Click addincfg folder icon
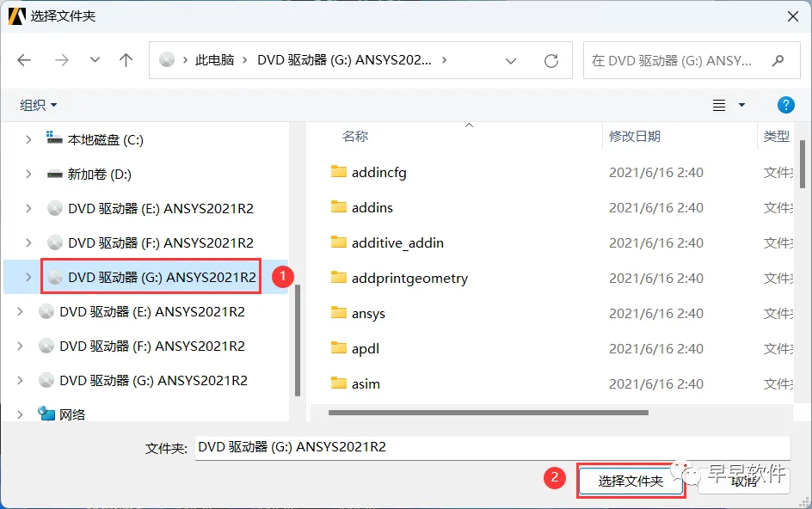This screenshot has height=509, width=812. [x=339, y=171]
